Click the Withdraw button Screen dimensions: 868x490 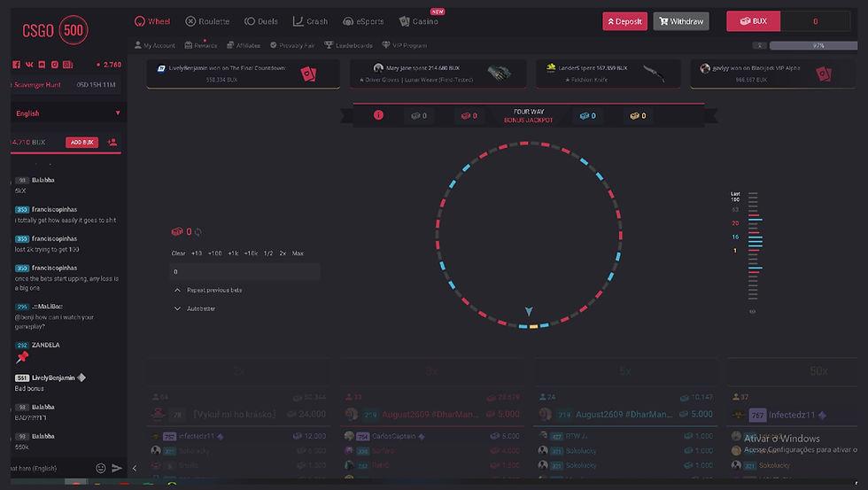[681, 21]
